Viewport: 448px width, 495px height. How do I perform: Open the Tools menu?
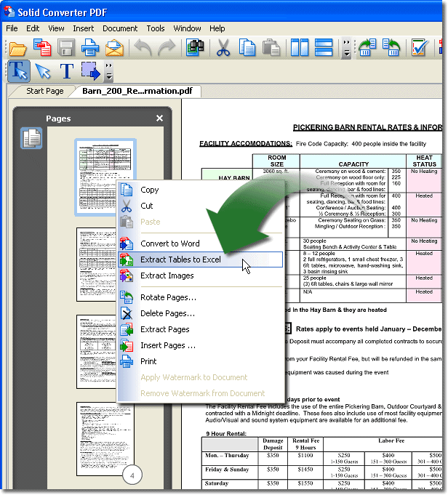(156, 28)
